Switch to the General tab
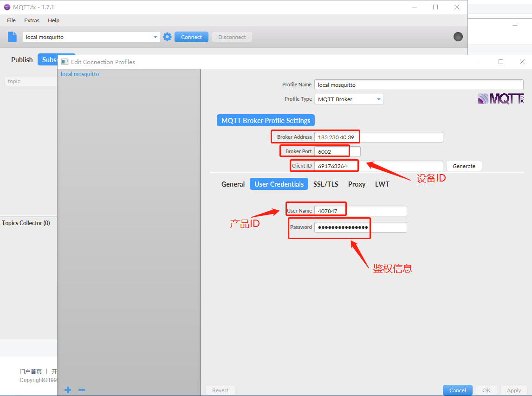532x396 pixels. click(x=233, y=184)
